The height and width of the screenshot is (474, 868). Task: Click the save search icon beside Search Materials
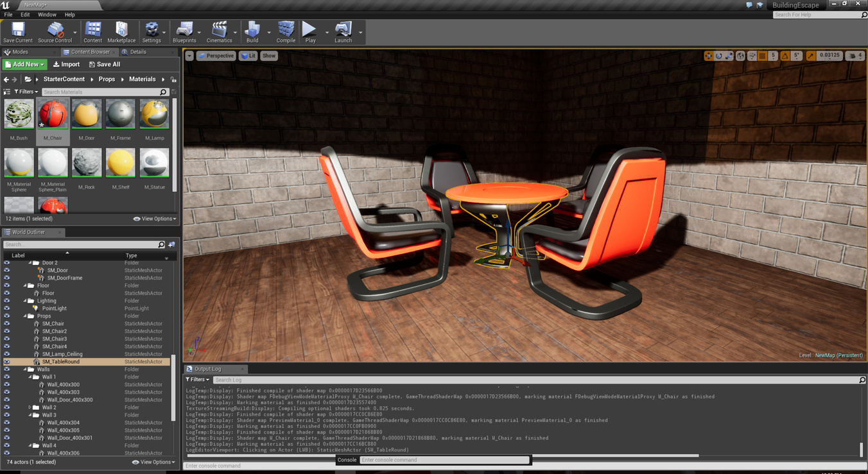point(174,92)
